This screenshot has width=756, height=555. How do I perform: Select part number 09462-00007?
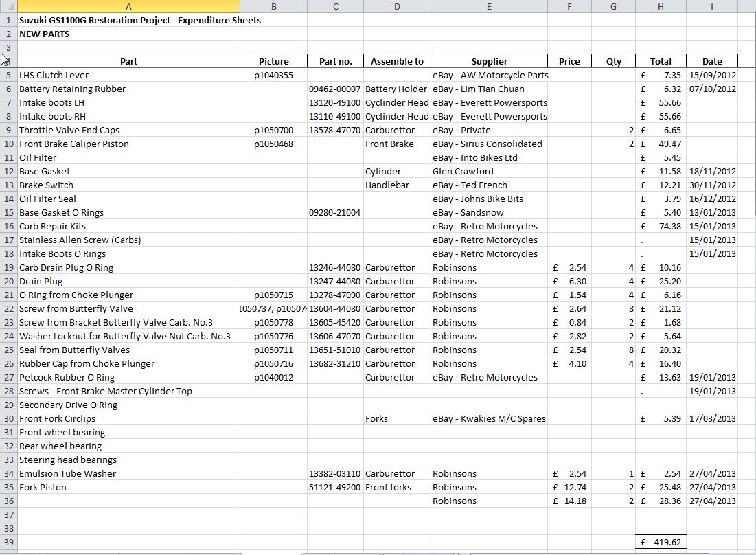tap(336, 89)
